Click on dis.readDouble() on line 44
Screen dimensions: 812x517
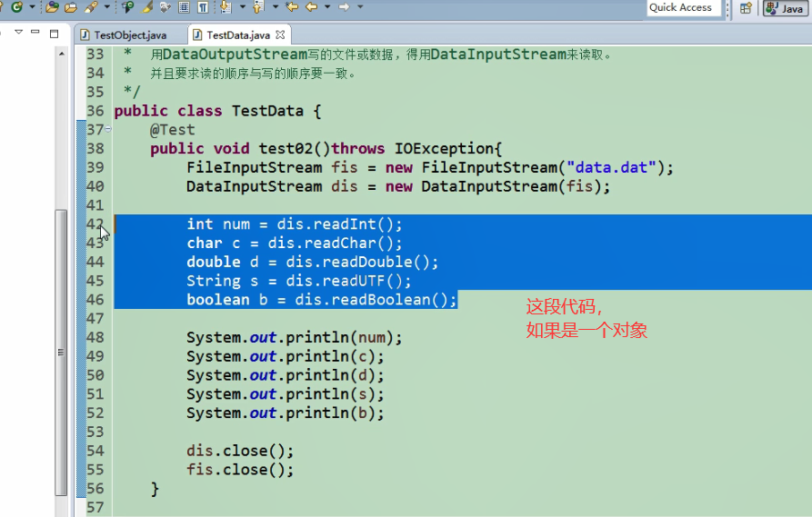[x=356, y=262]
